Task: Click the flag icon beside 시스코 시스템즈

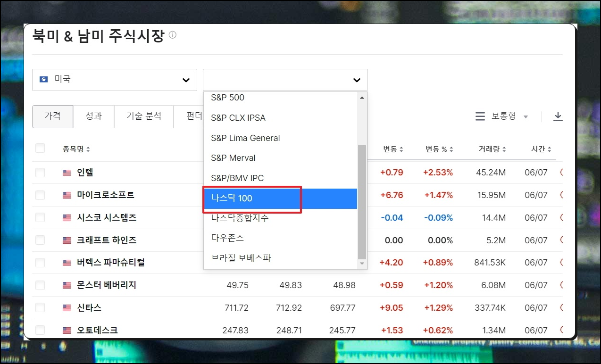Action: (67, 218)
